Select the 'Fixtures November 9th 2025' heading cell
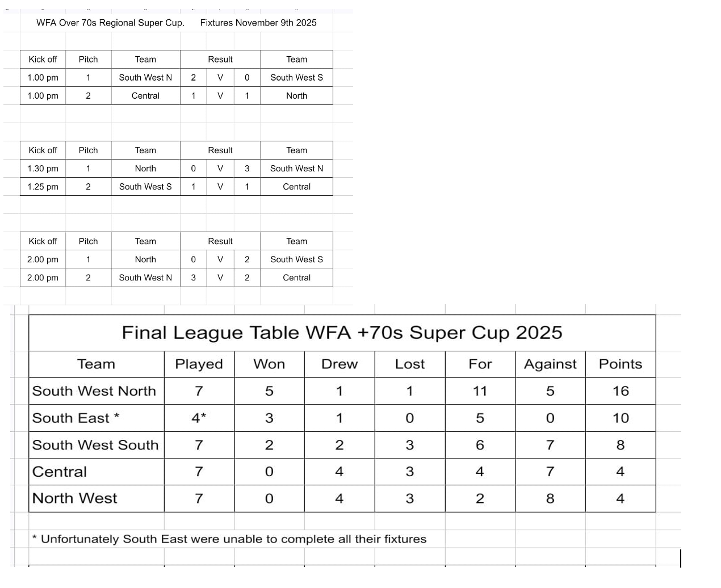Image resolution: width=721 pixels, height=588 pixels. tap(258, 23)
